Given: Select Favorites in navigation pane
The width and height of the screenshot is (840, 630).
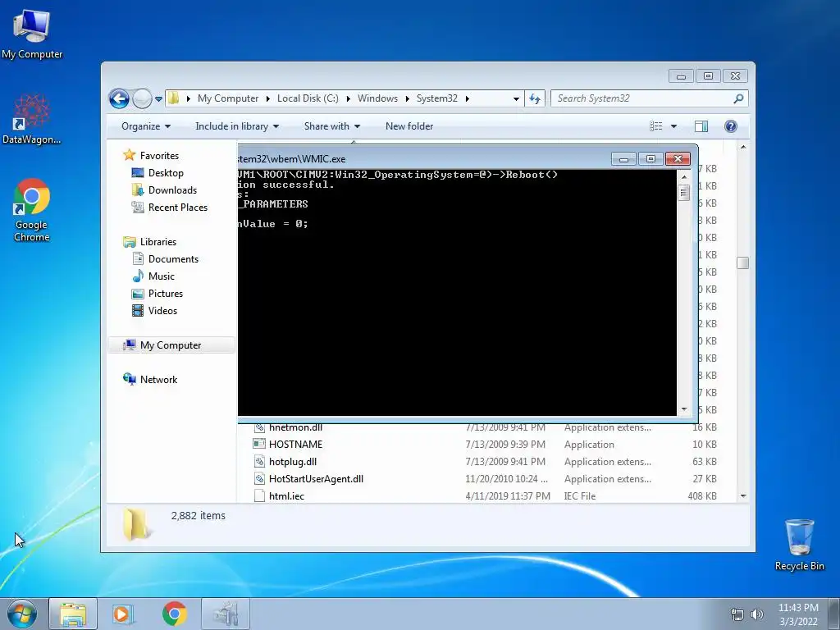Looking at the screenshot, I should pyautogui.click(x=159, y=155).
